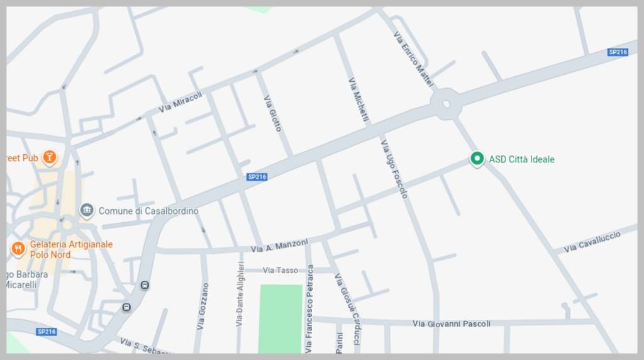
Task: Open Gelateria Artigianale Polo Nord label
Action: pos(71,249)
